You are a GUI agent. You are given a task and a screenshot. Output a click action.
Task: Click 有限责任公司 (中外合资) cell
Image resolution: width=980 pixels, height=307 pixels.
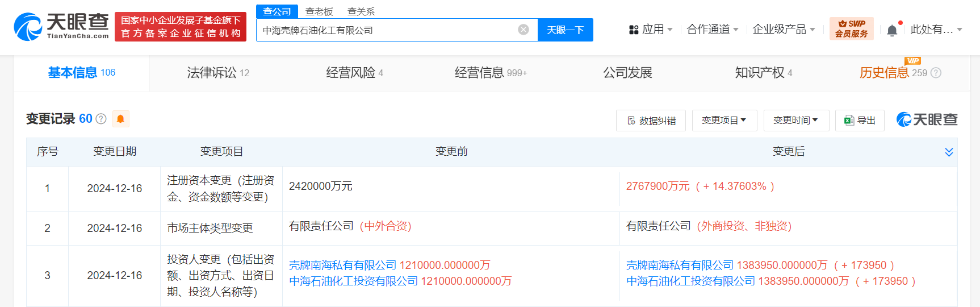tap(350, 226)
